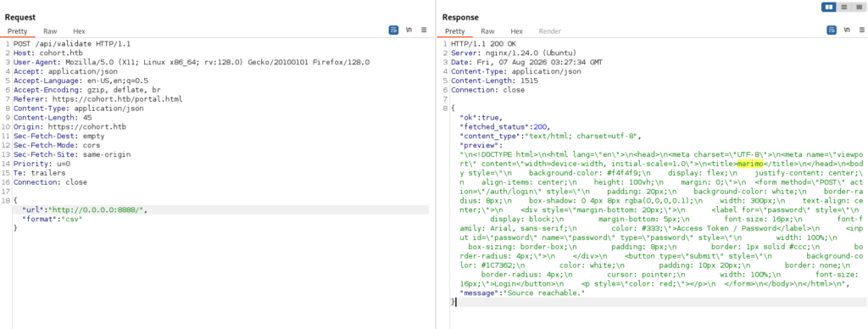Screen dimensions: 868x329
Task: Click the Accept-Encoding gzip, deflate, br line
Action: tap(87, 90)
